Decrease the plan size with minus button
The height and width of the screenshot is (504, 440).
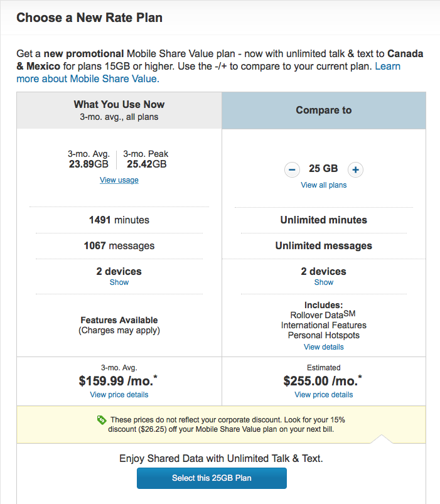(x=292, y=169)
